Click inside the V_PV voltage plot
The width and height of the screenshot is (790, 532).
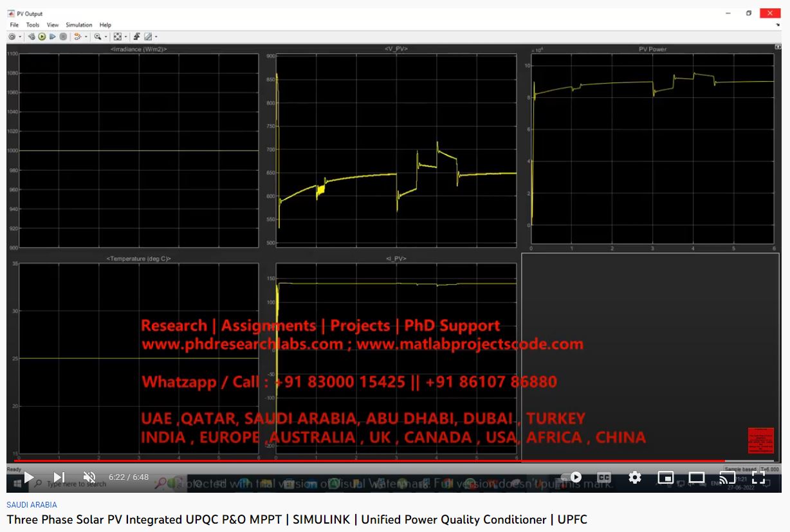(396, 151)
